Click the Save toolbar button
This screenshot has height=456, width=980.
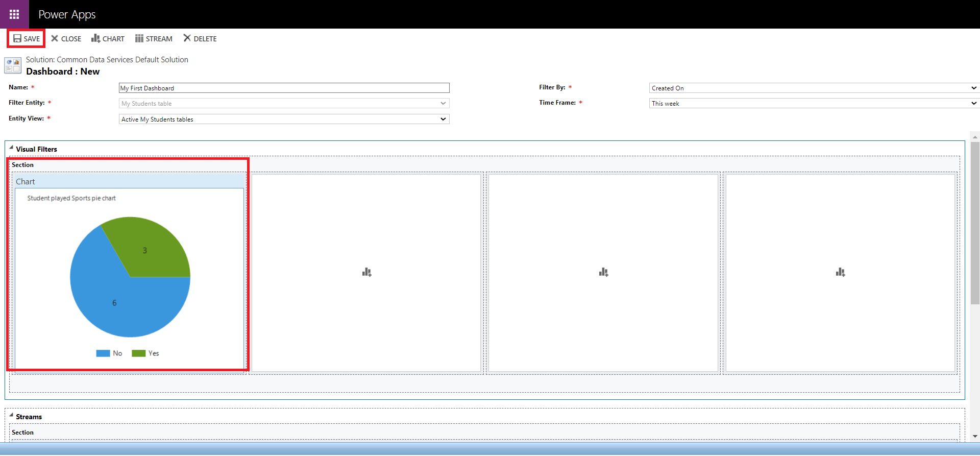click(x=27, y=39)
